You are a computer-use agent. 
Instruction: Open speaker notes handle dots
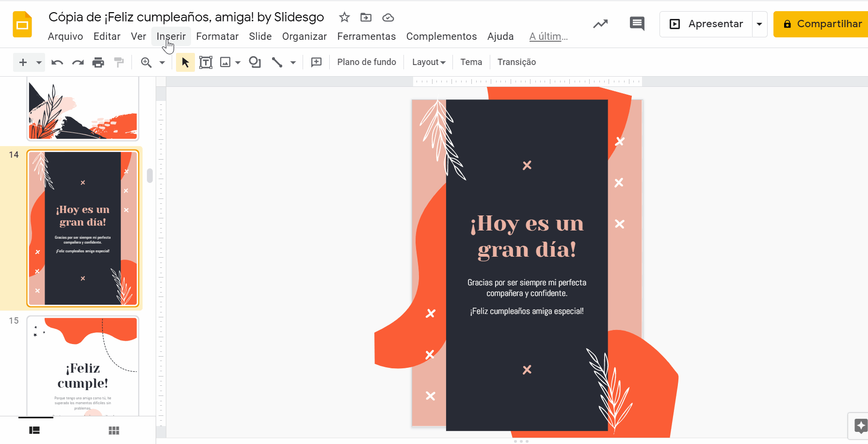(521, 441)
